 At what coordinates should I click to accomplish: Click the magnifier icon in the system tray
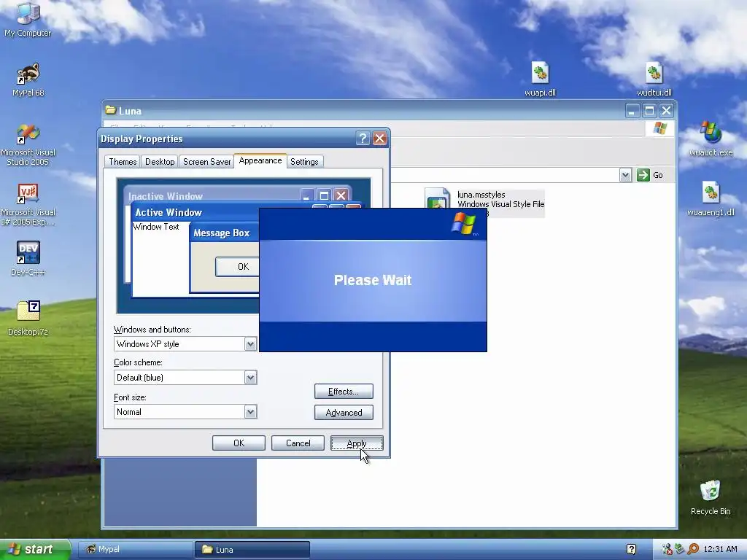(693, 549)
